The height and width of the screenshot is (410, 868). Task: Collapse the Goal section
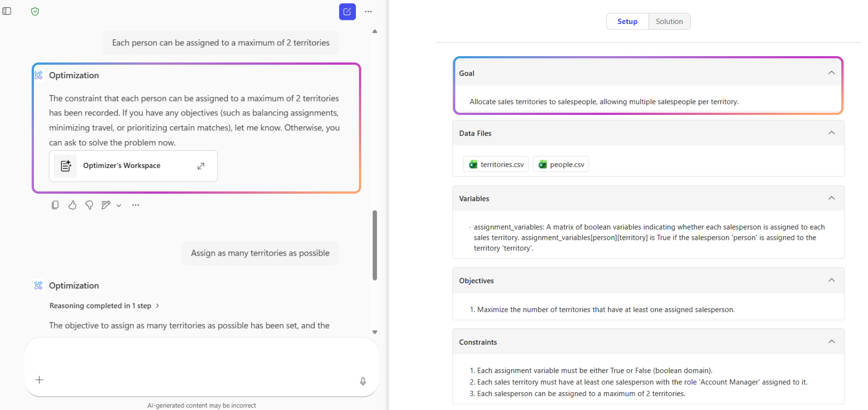tap(831, 73)
